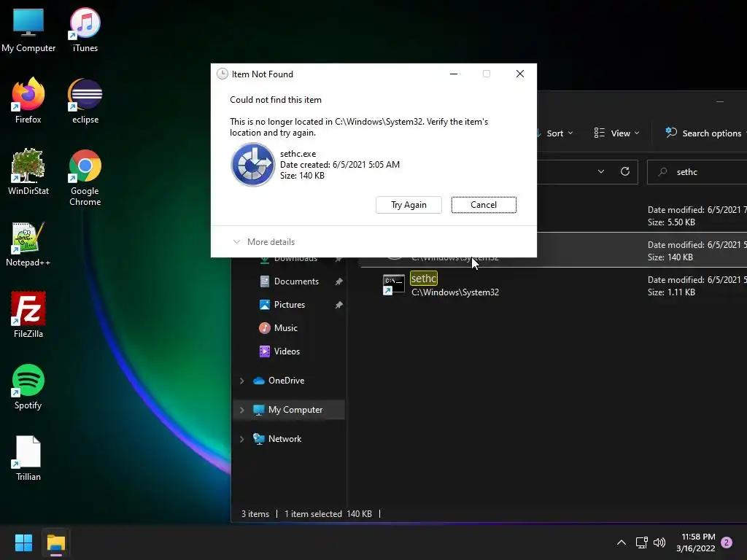Expand My Computer tree node
This screenshot has width=747, height=560.
click(x=241, y=410)
